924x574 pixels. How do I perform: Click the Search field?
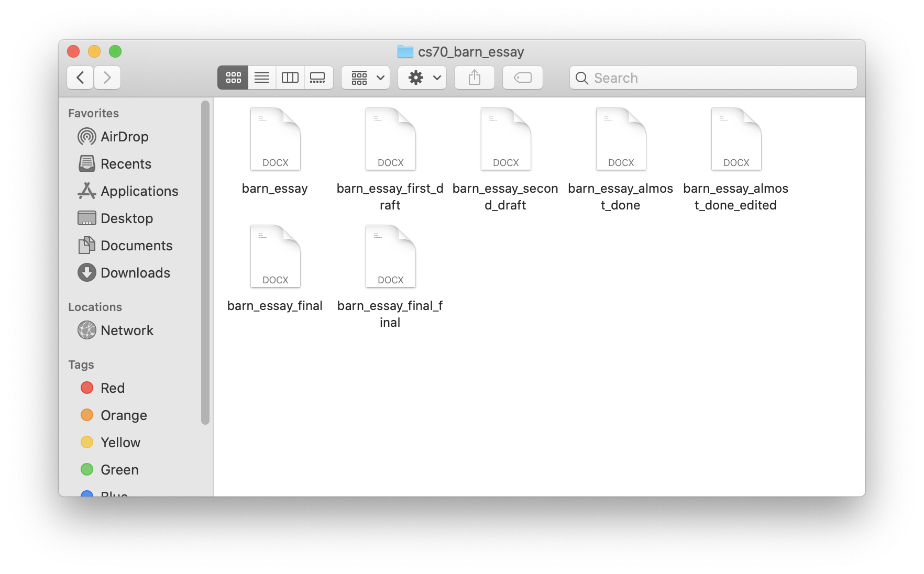(713, 78)
